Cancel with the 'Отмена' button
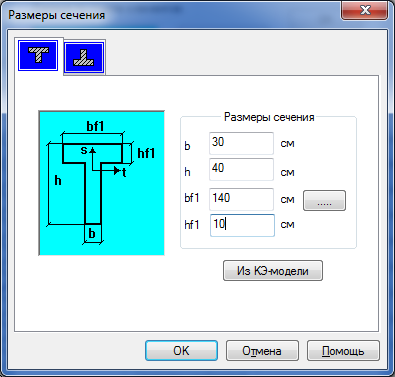The image size is (395, 377). coord(262,351)
